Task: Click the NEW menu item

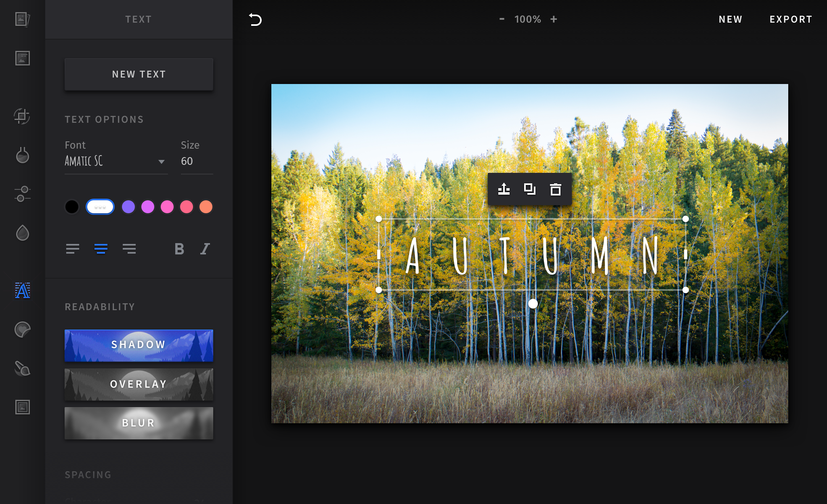Action: pyautogui.click(x=730, y=19)
